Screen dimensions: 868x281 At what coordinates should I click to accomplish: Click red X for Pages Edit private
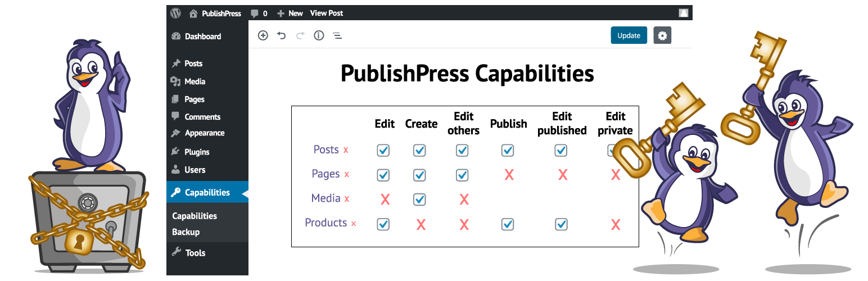click(x=616, y=175)
